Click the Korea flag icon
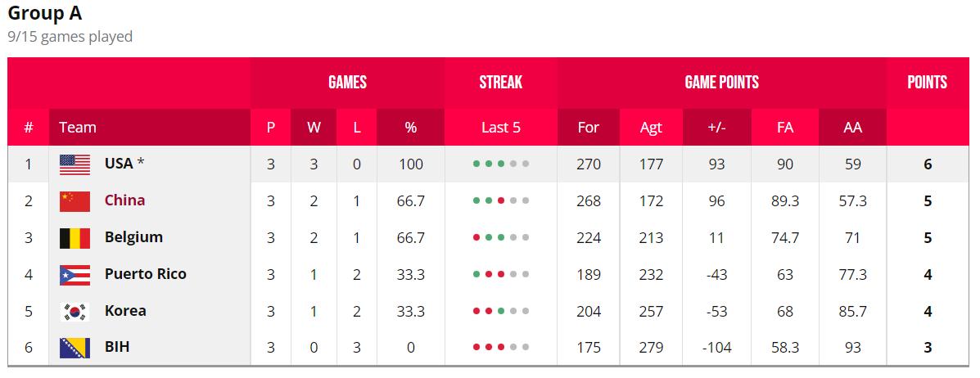The height and width of the screenshot is (378, 980). pyautogui.click(x=75, y=312)
